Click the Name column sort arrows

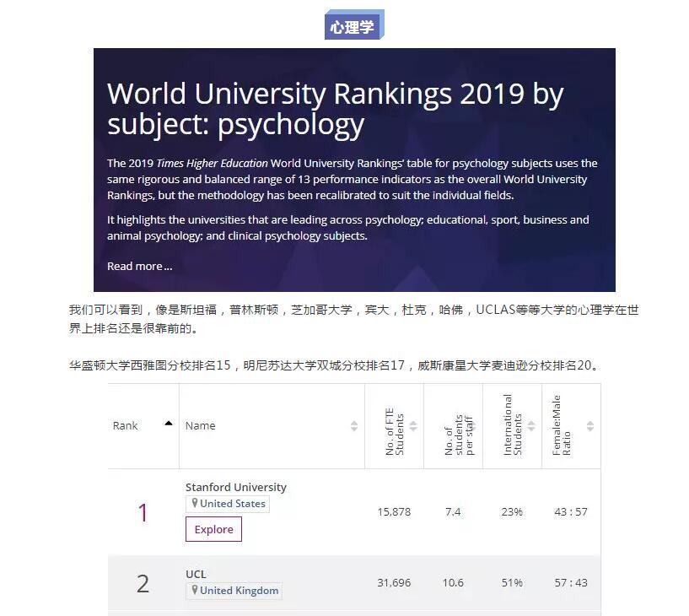354,426
